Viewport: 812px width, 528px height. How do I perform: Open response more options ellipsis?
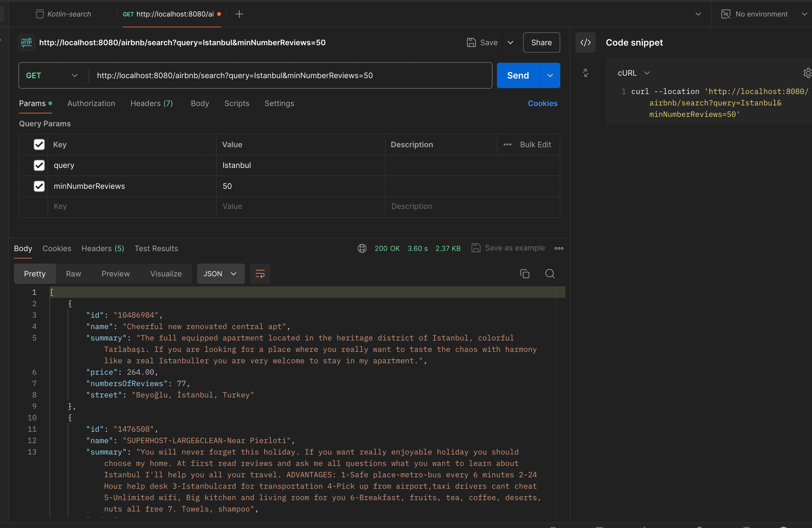pos(559,248)
